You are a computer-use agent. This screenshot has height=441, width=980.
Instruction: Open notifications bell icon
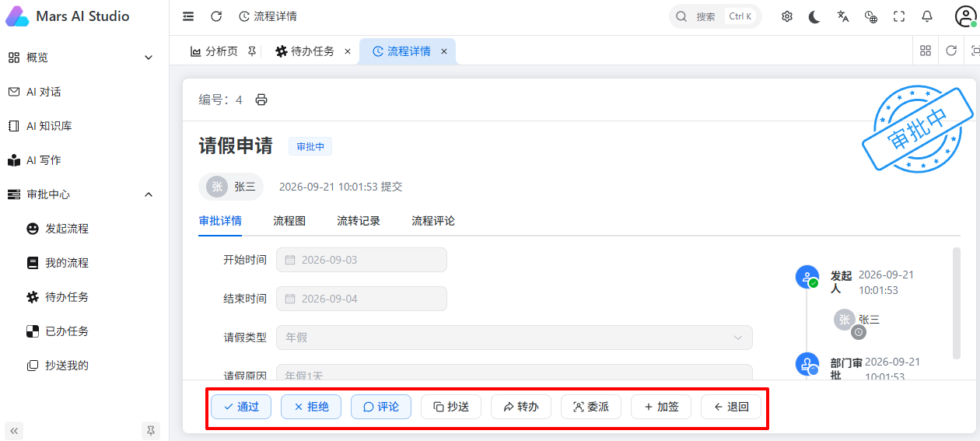[x=927, y=16]
